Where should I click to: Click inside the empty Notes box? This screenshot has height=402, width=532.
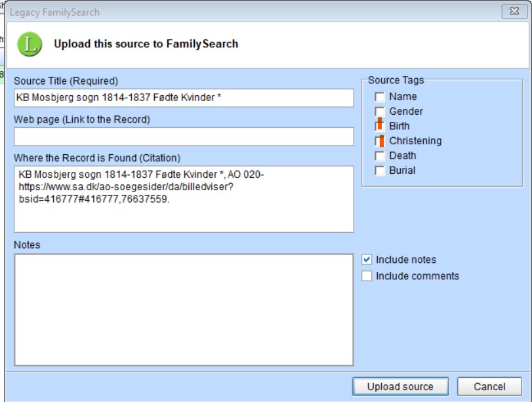184,310
